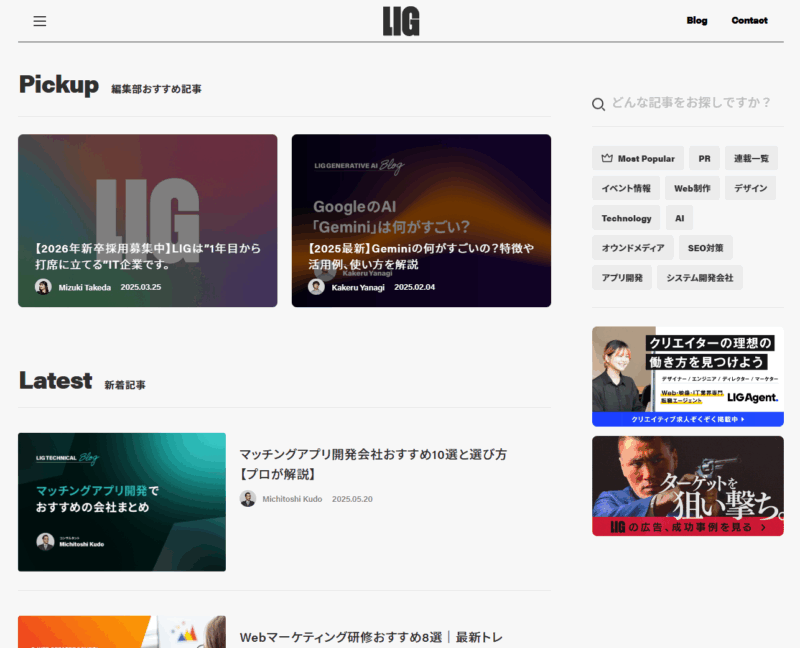Select the Technology tag

click(x=626, y=218)
